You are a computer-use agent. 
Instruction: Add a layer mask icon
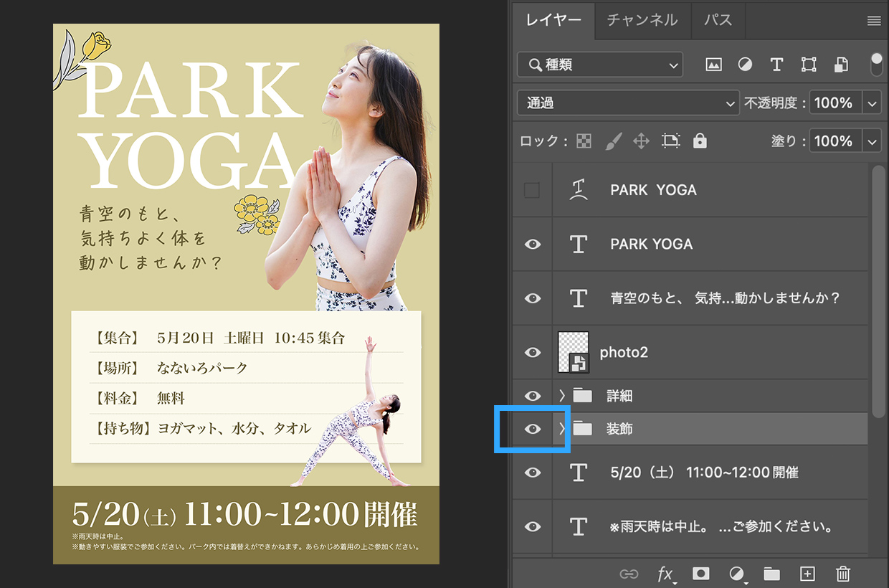coord(700,574)
